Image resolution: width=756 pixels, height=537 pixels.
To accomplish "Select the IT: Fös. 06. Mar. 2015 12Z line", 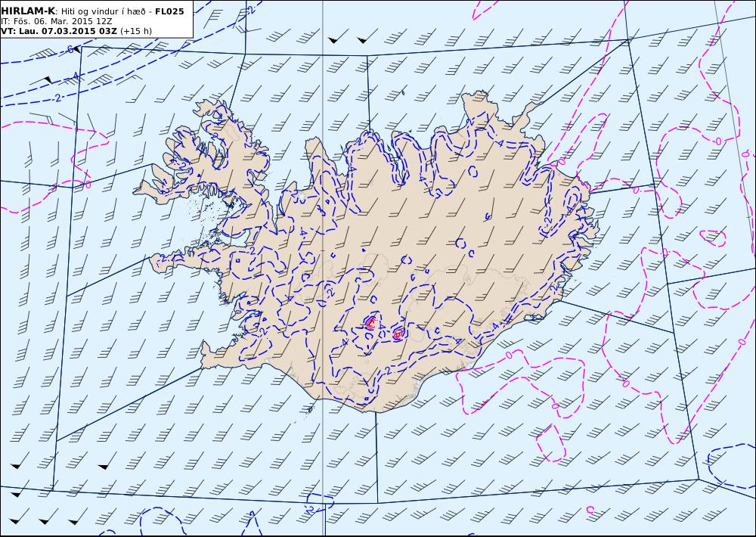I will click(57, 21).
